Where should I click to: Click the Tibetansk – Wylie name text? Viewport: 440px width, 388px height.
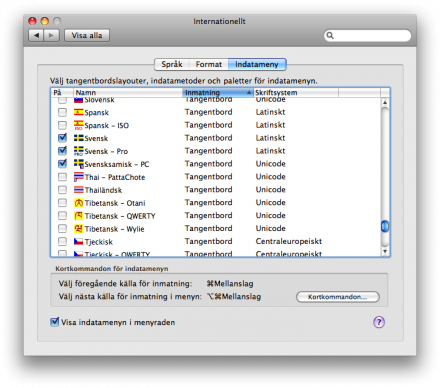click(115, 229)
